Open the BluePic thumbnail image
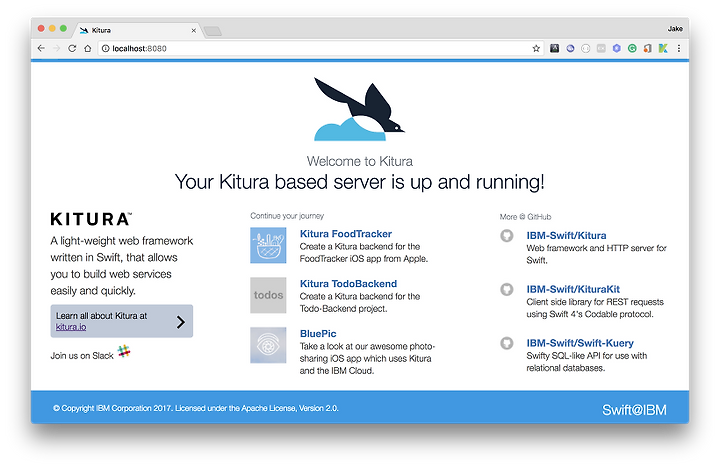Screen dimensions: 720x468 click(x=268, y=345)
